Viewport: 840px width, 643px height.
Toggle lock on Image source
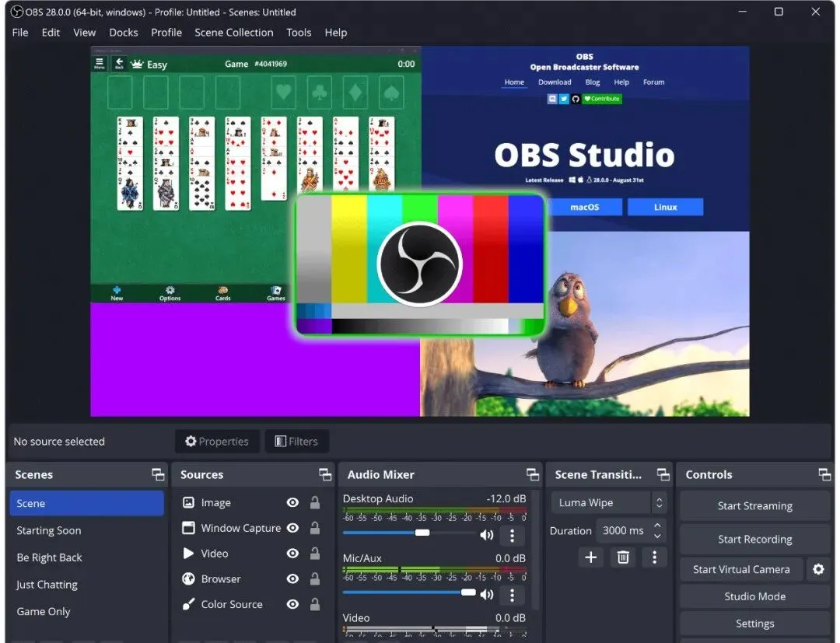[315, 502]
